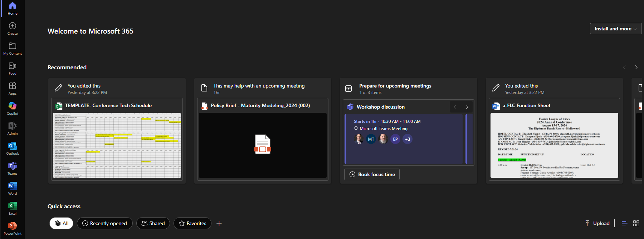Click the Prepare for upcoming meetings header
Screen dimensions: 644x239
click(x=395, y=86)
